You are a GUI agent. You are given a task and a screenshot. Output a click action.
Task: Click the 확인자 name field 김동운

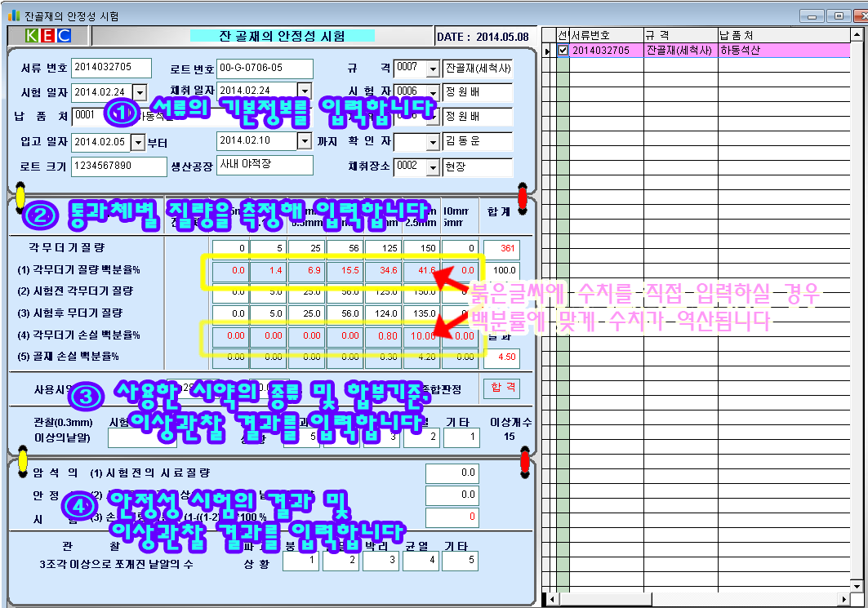pos(478,142)
